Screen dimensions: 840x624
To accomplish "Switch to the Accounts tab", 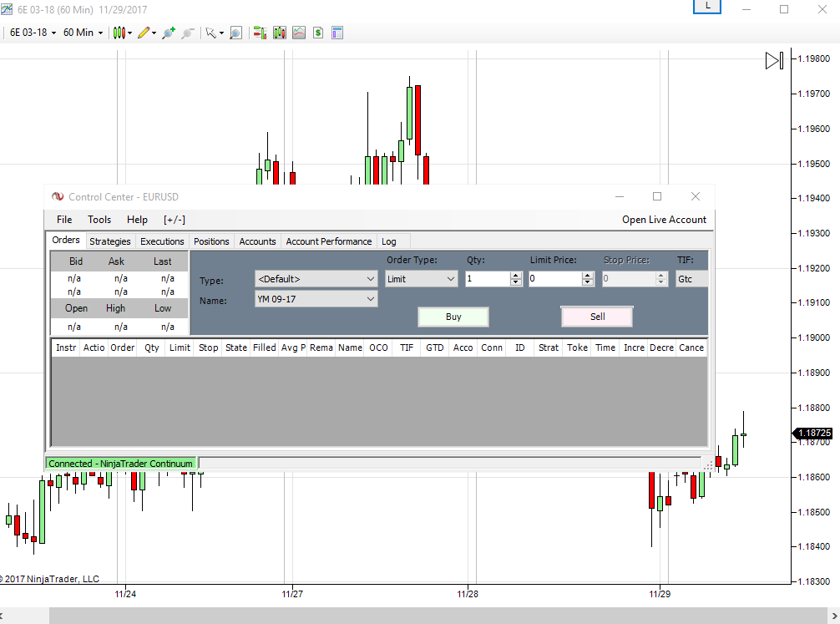I will (257, 241).
